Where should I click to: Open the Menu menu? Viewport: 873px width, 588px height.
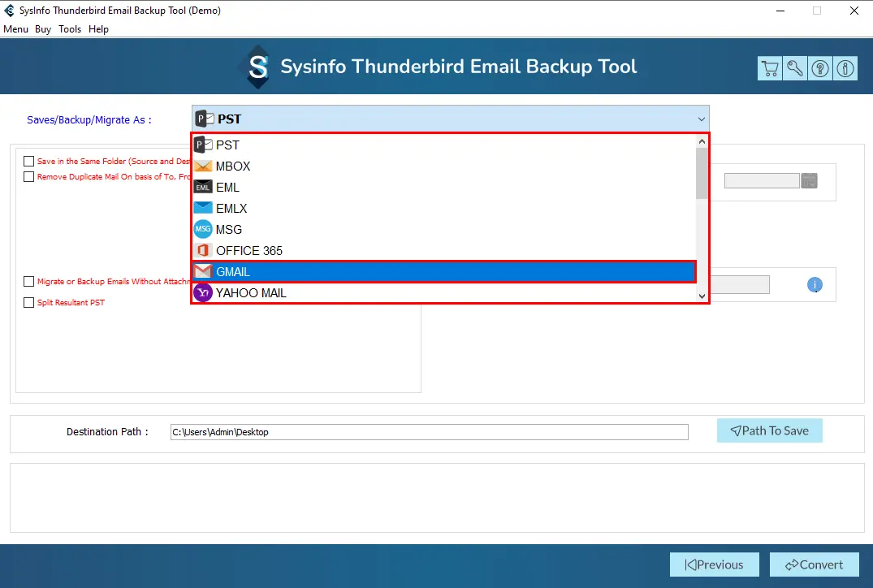pos(15,29)
